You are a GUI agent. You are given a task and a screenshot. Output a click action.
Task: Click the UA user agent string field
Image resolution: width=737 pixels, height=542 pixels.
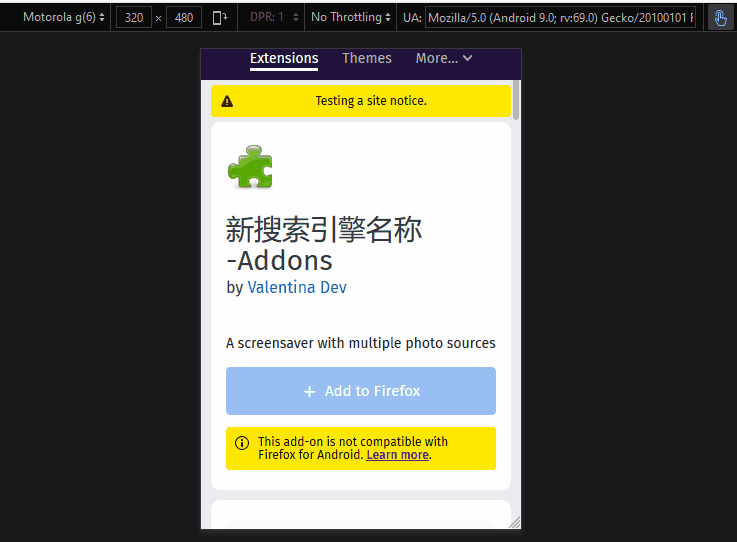click(x=560, y=18)
